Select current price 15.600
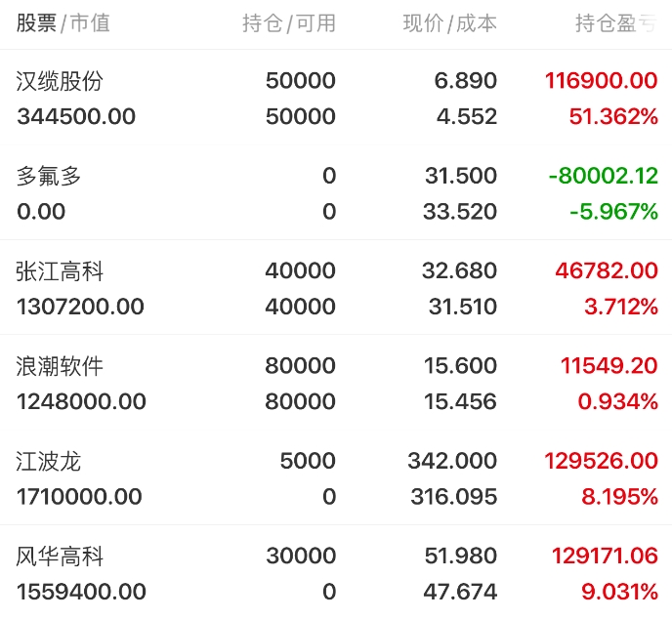The width and height of the screenshot is (672, 619). point(460,366)
